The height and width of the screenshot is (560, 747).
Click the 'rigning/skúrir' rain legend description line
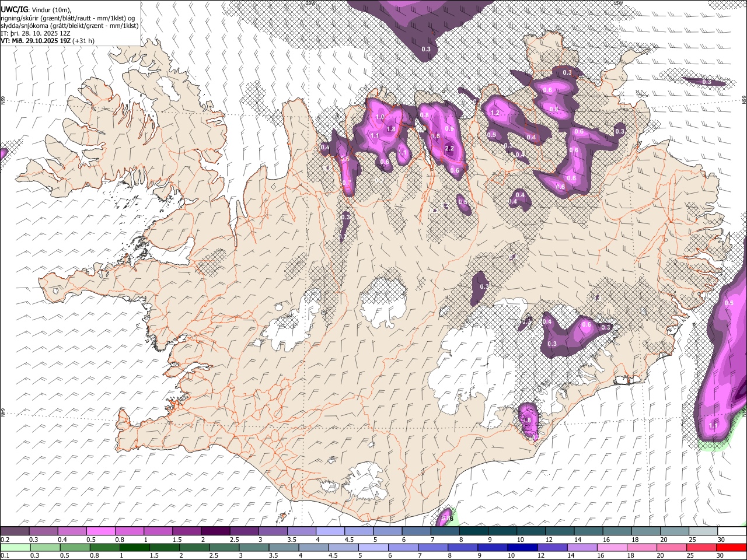coord(68,17)
